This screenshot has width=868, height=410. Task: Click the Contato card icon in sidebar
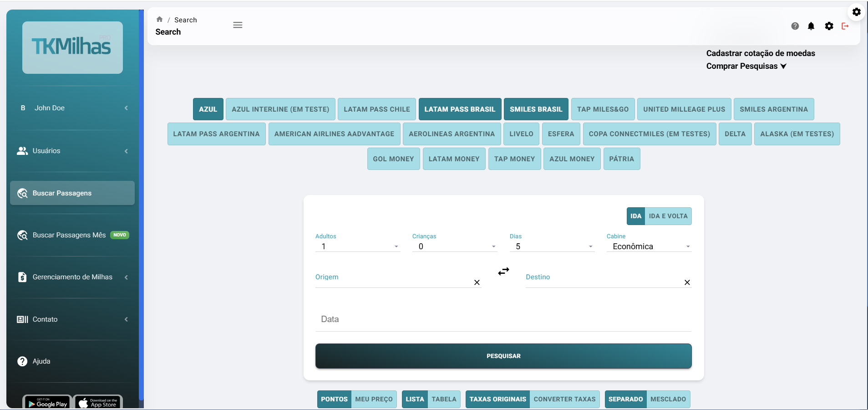tap(22, 319)
